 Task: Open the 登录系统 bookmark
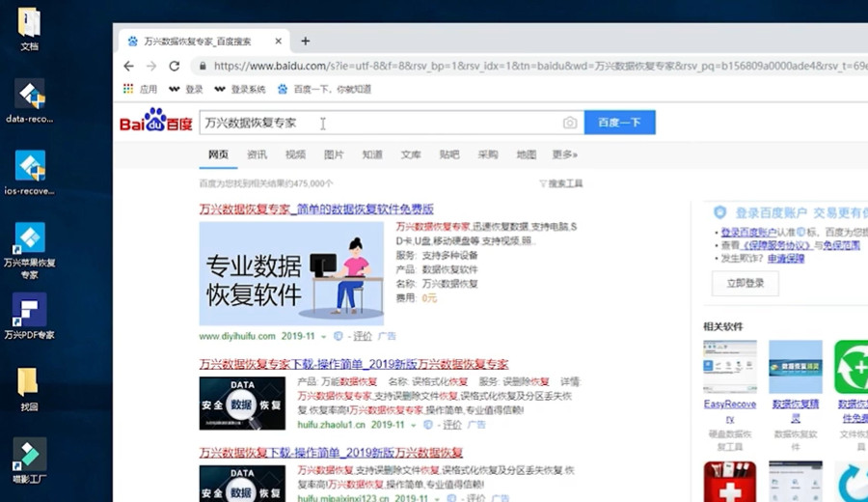[240, 89]
